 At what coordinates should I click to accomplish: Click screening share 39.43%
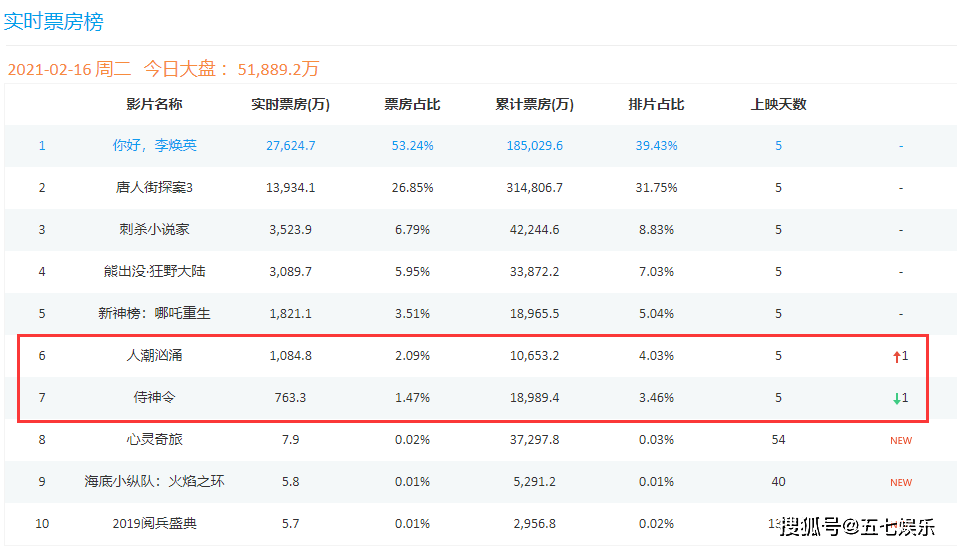pyautogui.click(x=656, y=146)
